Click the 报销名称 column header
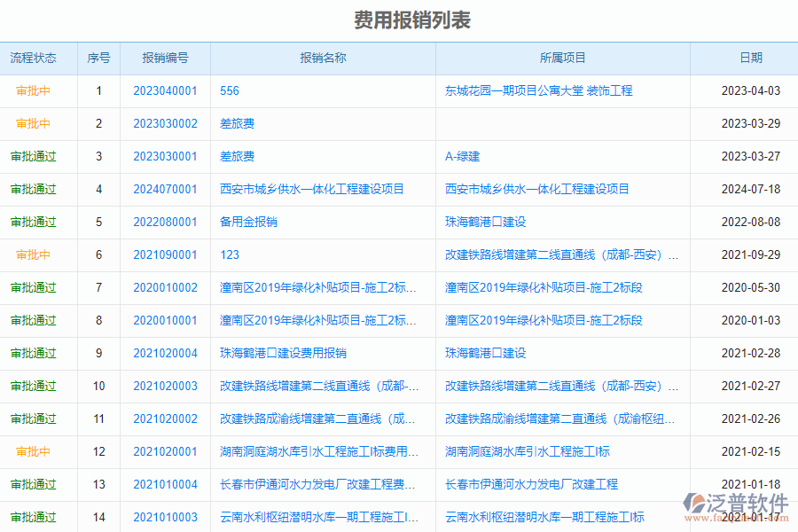 point(321,58)
